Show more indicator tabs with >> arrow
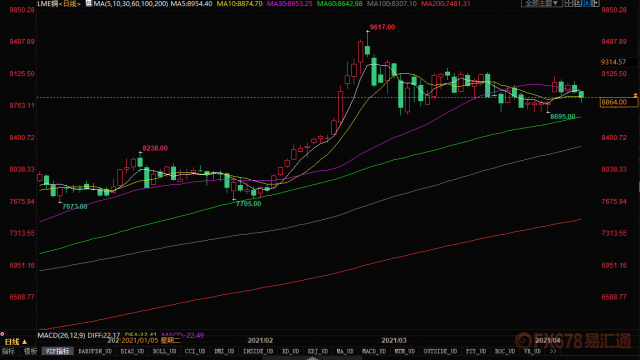Viewport: 640px width, 361px height. (553, 351)
